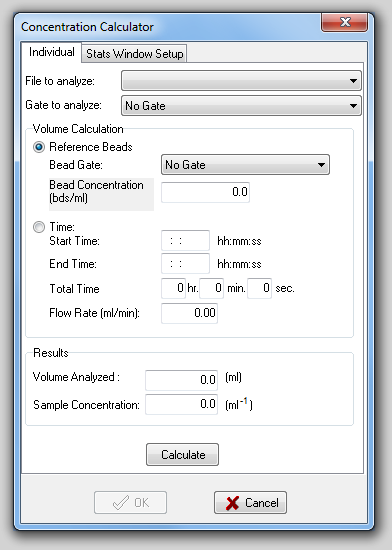Click the Concentration Calculator title text
392x550 pixels.
(87, 27)
